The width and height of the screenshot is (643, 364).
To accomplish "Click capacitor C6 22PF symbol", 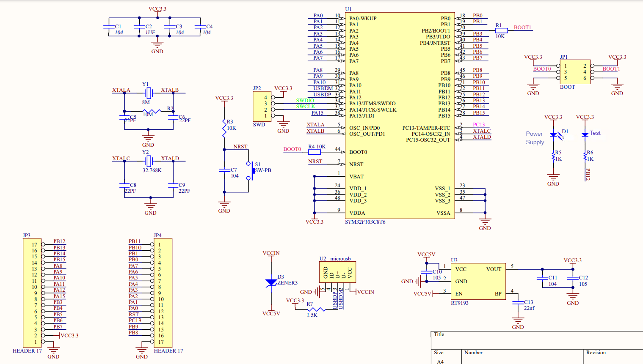I will coord(173,117).
